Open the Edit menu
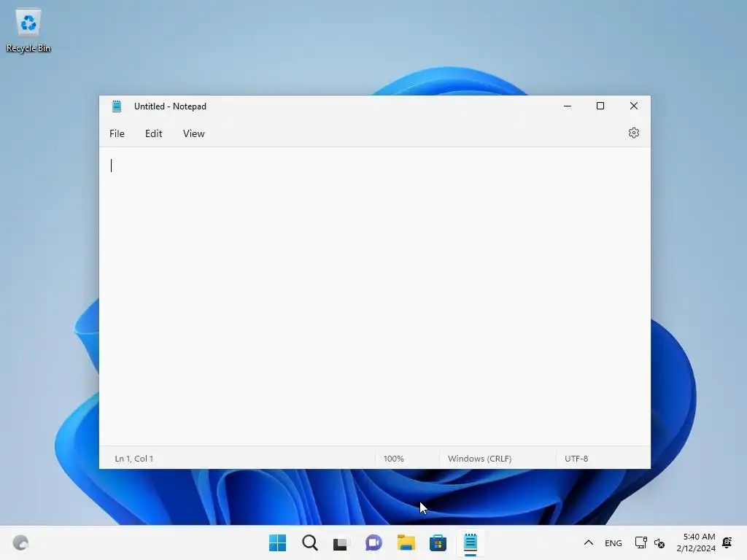The width and height of the screenshot is (747, 560). (x=153, y=134)
